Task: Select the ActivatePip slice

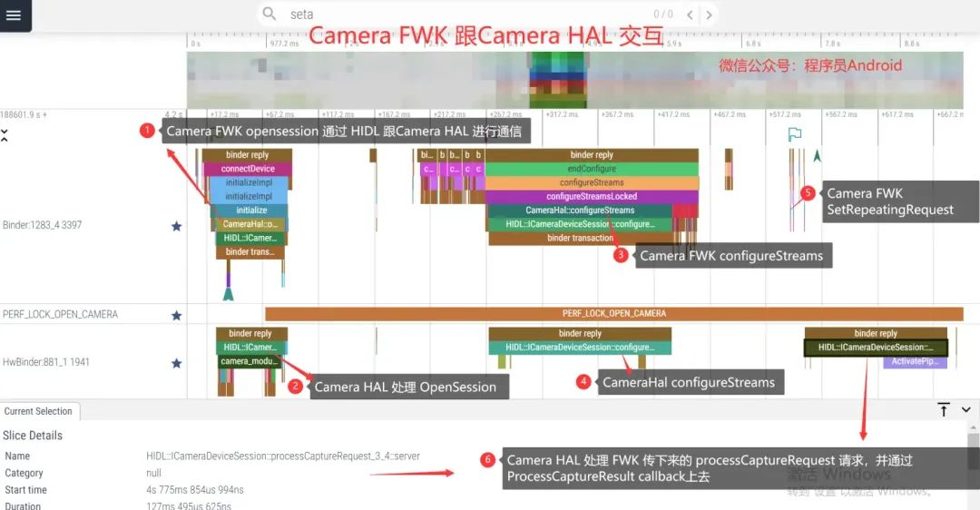Action: [915, 361]
